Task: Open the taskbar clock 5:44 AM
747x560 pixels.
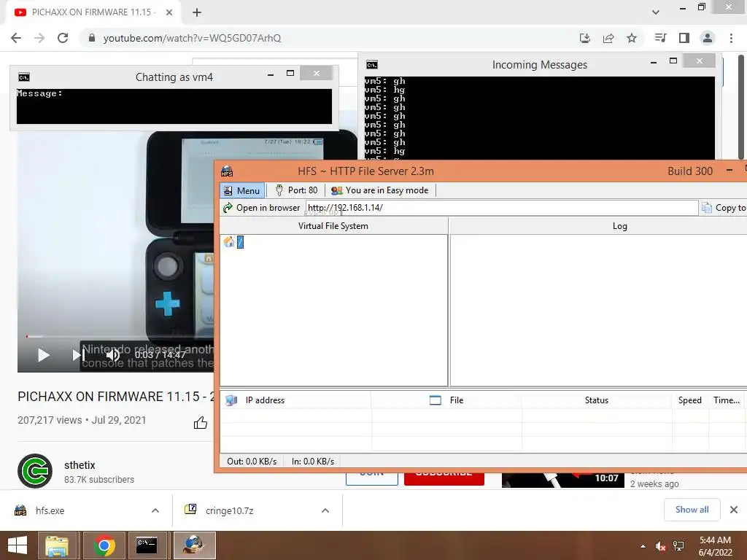Action: (x=715, y=546)
